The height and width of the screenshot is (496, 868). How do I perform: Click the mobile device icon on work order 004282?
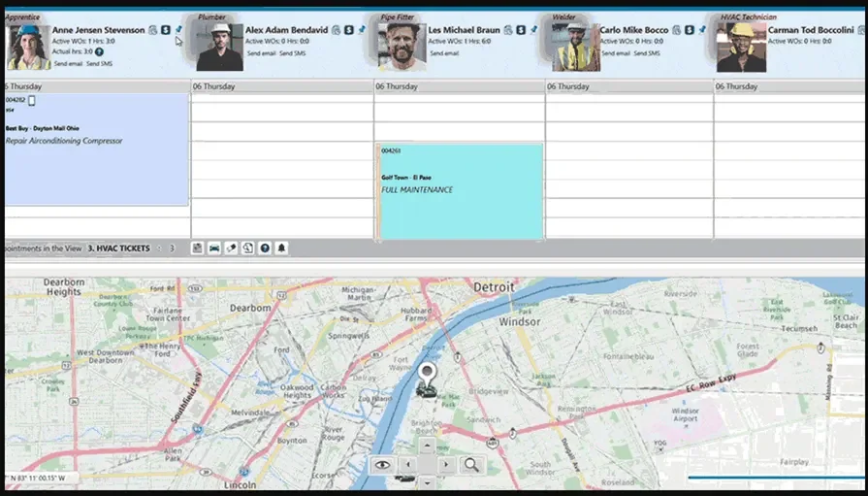(32, 100)
